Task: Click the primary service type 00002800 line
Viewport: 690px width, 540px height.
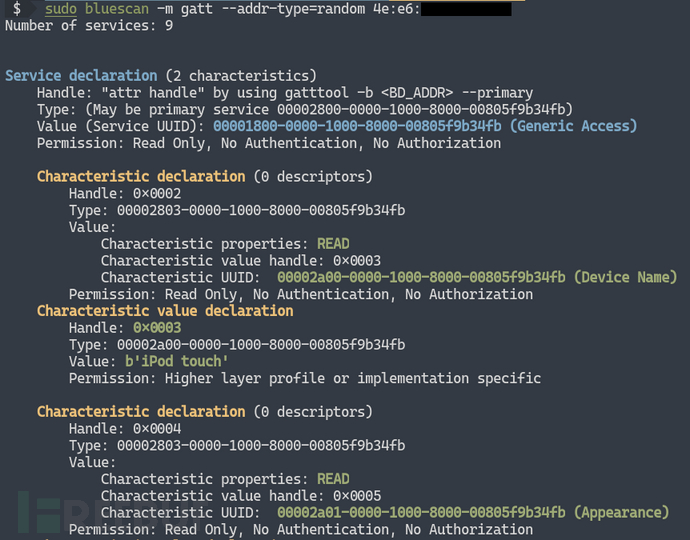Action: (305, 110)
